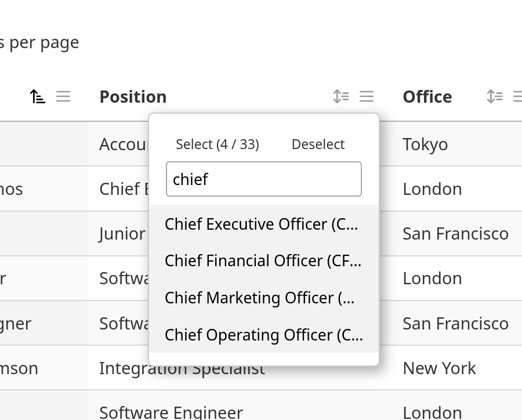This screenshot has width=522, height=420.
Task: Pick Chief Operating Officer in filter list
Action: point(263,335)
